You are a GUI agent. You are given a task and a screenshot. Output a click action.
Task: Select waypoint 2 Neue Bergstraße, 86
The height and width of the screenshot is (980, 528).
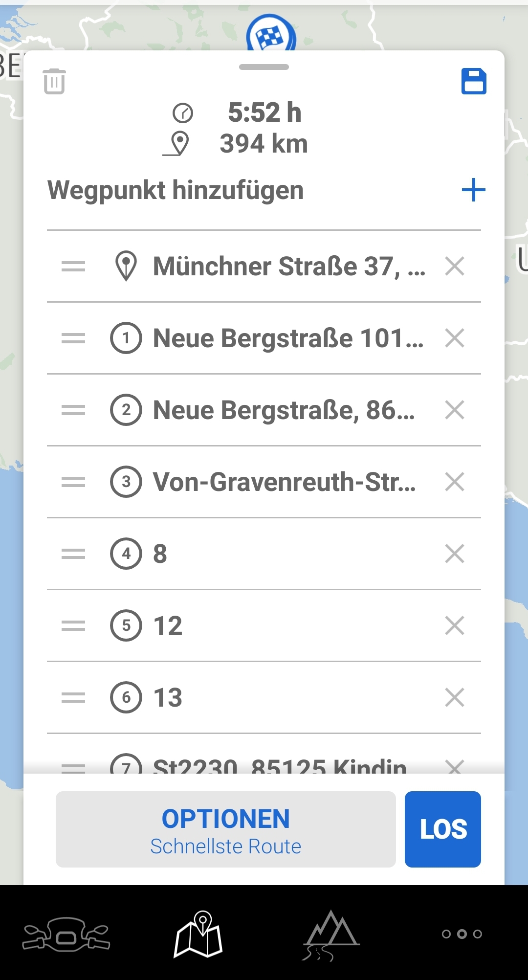click(x=284, y=410)
